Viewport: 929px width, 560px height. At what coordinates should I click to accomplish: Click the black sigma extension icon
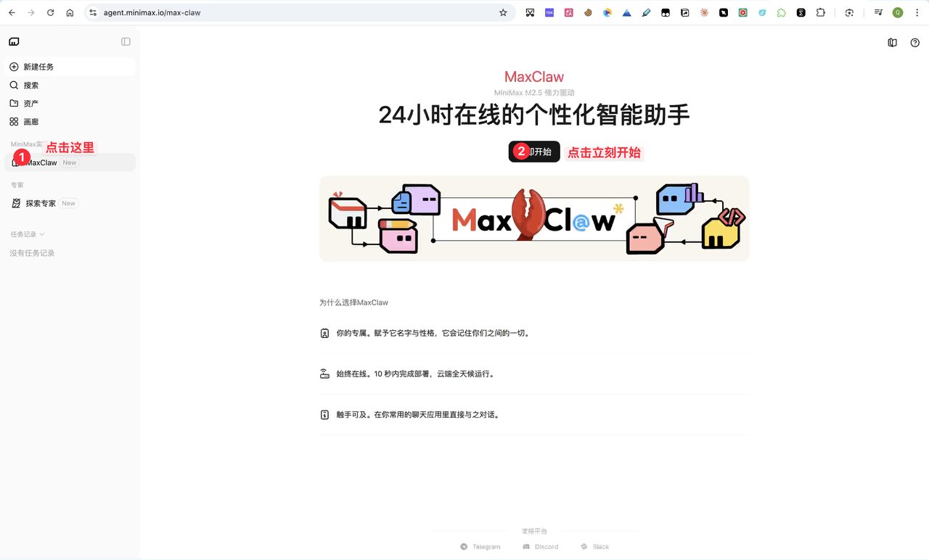(801, 12)
